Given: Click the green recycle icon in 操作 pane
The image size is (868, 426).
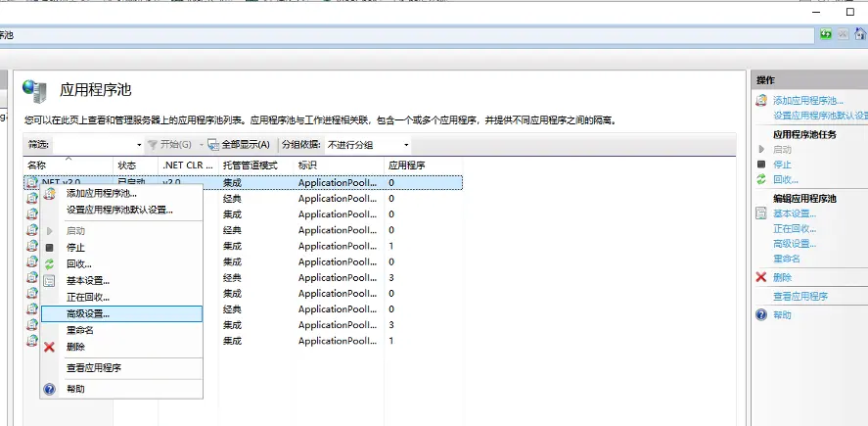Looking at the screenshot, I should point(761,179).
